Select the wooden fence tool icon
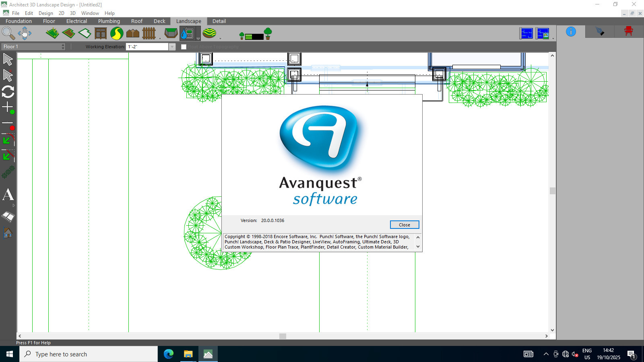 149,33
